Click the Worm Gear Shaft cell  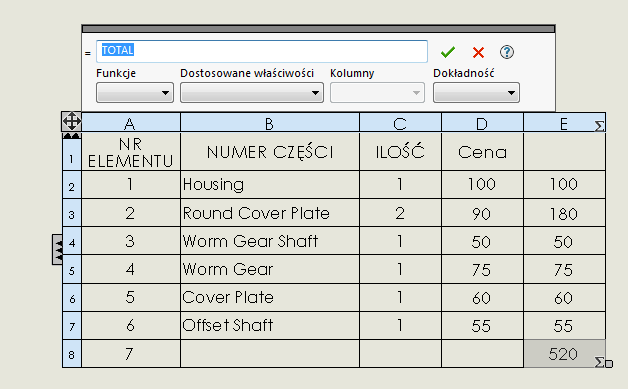pyautogui.click(x=270, y=241)
